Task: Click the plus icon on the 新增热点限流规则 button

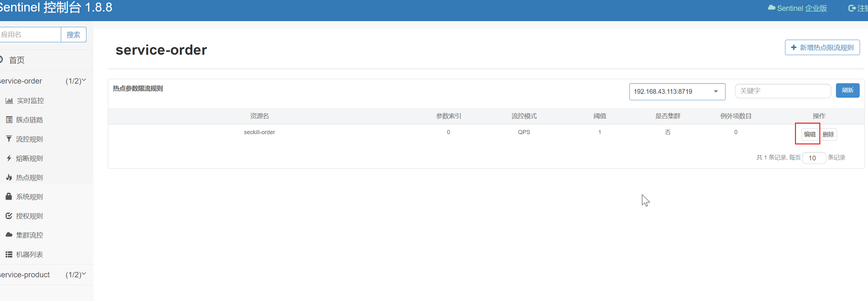Action: tap(793, 47)
